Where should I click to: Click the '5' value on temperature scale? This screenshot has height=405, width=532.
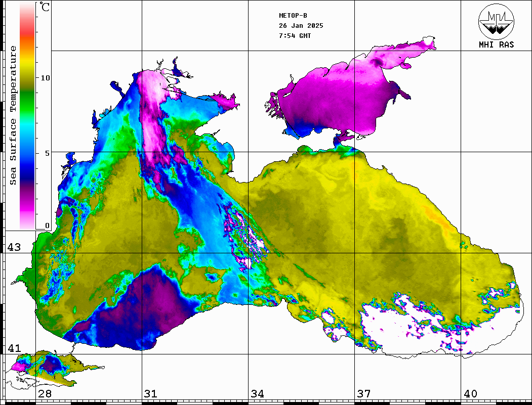pyautogui.click(x=48, y=153)
